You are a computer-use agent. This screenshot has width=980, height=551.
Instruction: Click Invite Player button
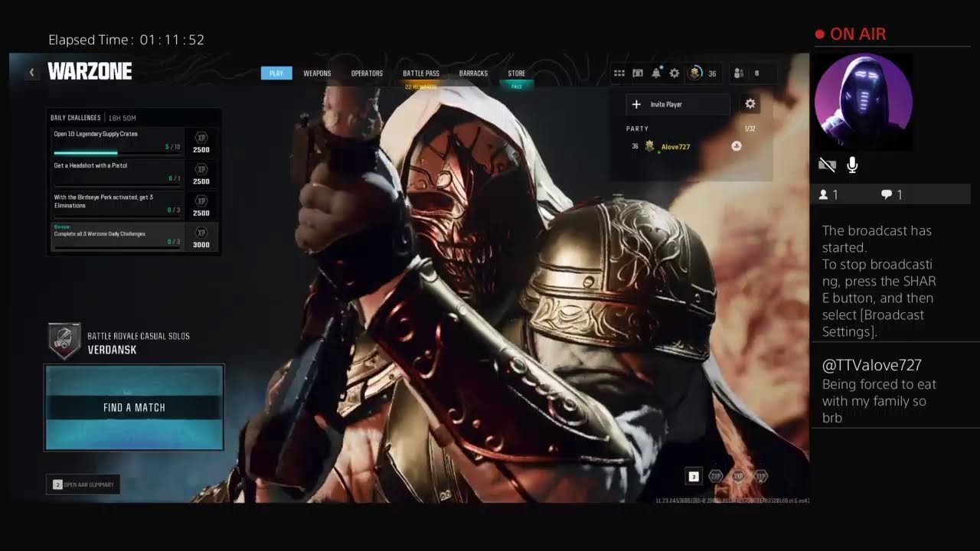coord(678,104)
